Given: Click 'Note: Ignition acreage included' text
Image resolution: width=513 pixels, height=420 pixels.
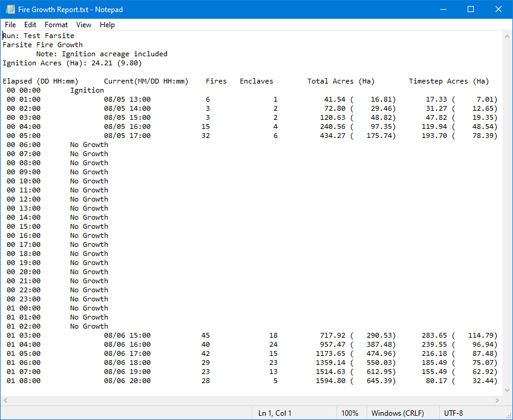Looking at the screenshot, I should [102, 54].
